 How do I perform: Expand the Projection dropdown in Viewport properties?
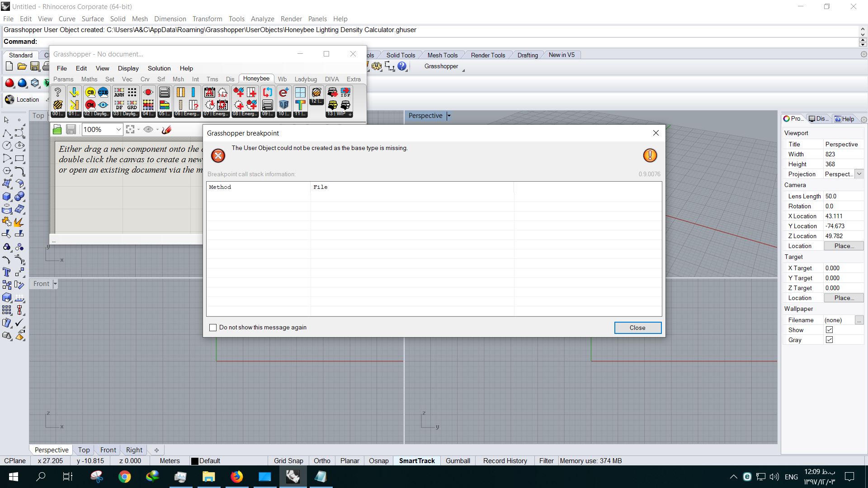point(859,174)
